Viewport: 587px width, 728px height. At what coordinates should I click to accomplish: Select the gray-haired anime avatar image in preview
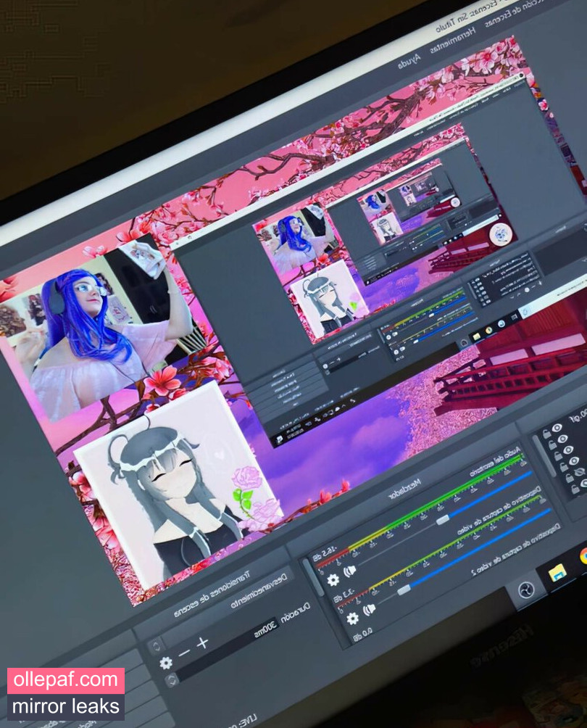tap(179, 484)
